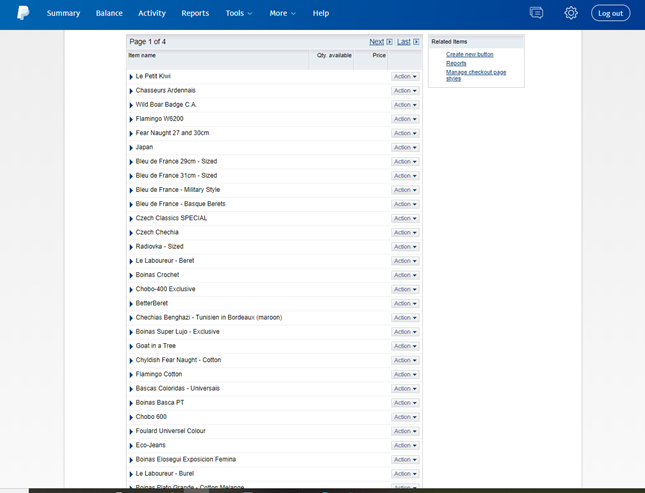The width and height of the screenshot is (645, 493).
Task: Click item name Chobo-400 Exclusive
Action: (x=165, y=289)
